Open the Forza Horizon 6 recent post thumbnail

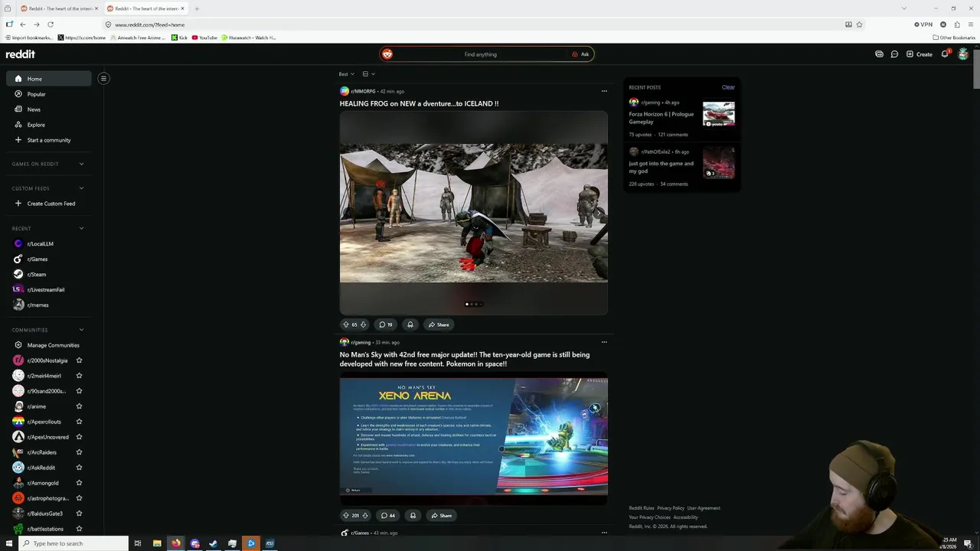pyautogui.click(x=719, y=114)
